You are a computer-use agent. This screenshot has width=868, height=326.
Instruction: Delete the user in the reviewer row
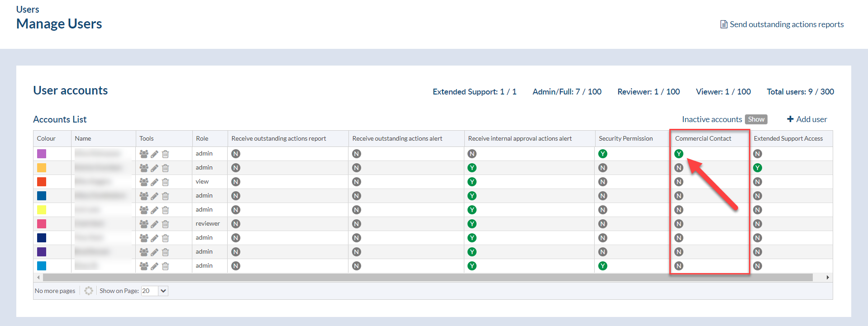(165, 224)
